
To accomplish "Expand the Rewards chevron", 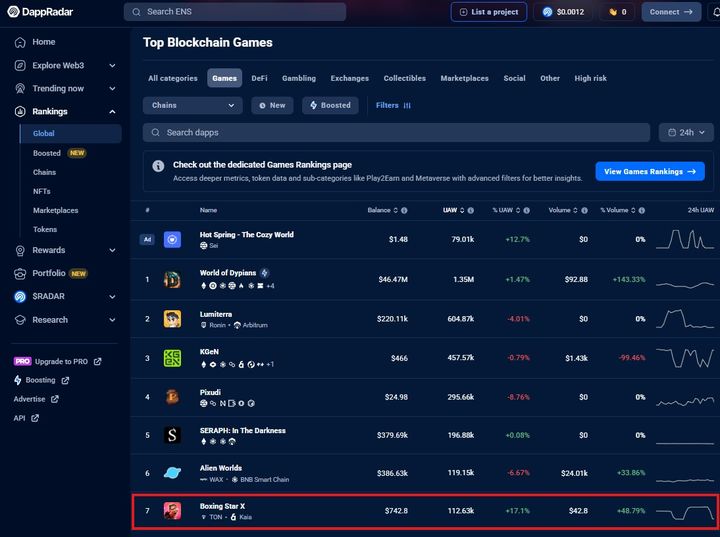I will 112,250.
